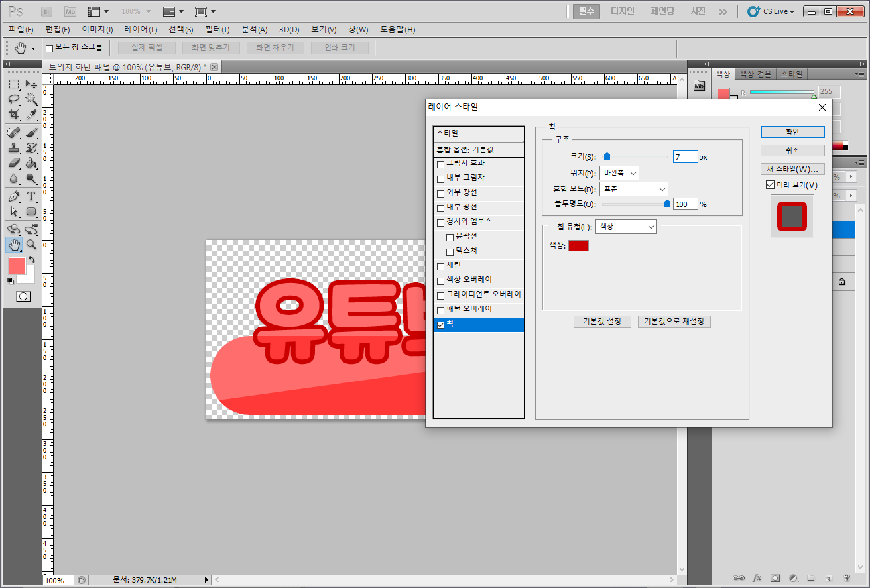Select the Zoom magnifier tool
Image resolution: width=870 pixels, height=588 pixels.
pyautogui.click(x=31, y=245)
